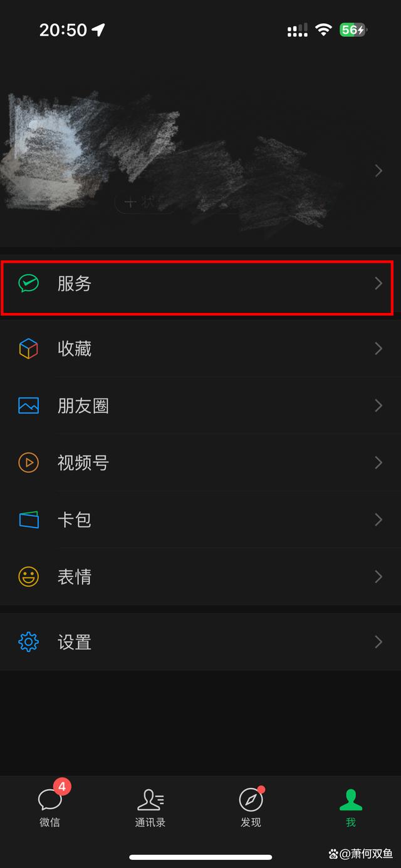Tap the blue 卡包 wallet icon

28,519
